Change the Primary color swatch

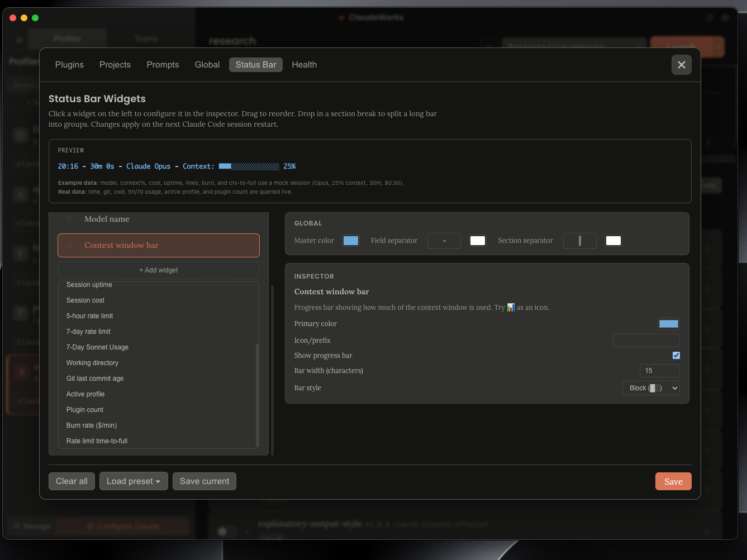pyautogui.click(x=669, y=323)
